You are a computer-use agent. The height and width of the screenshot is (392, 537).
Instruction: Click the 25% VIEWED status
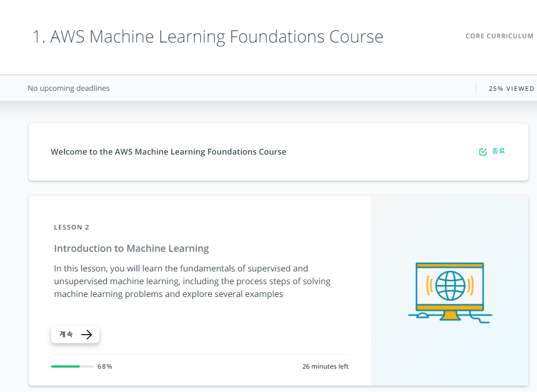511,89
